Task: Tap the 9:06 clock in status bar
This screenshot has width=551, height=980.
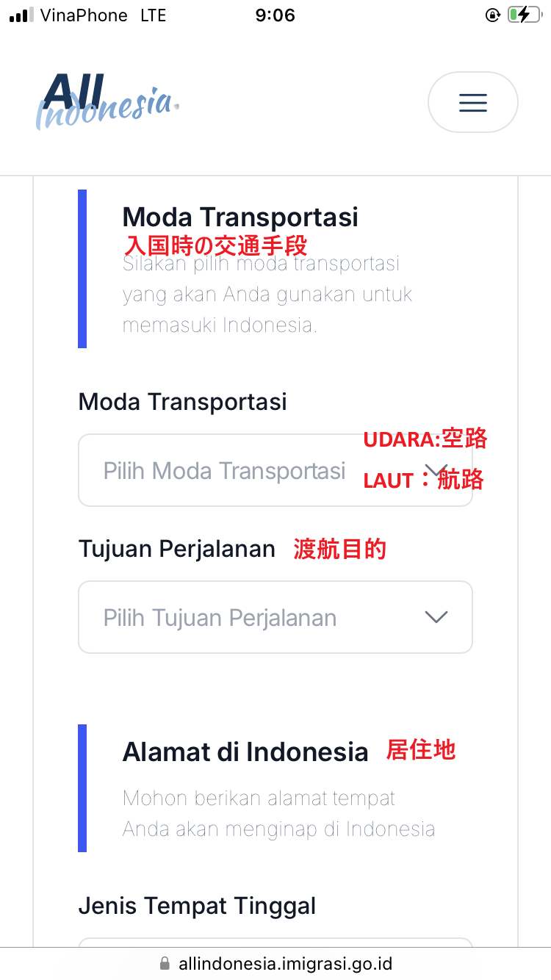Action: pyautogui.click(x=275, y=15)
